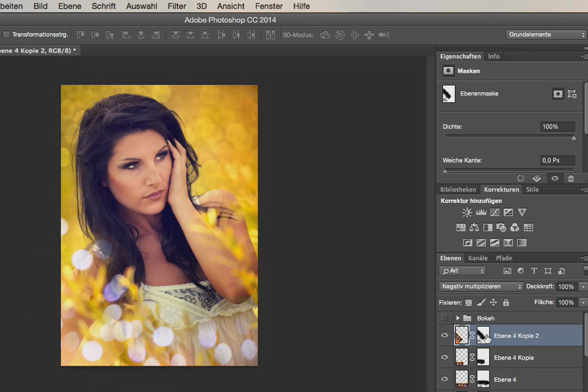Screen dimensions: 588x392
Task: Open the Korrekturen panel flyout menu
Action: click(x=584, y=190)
